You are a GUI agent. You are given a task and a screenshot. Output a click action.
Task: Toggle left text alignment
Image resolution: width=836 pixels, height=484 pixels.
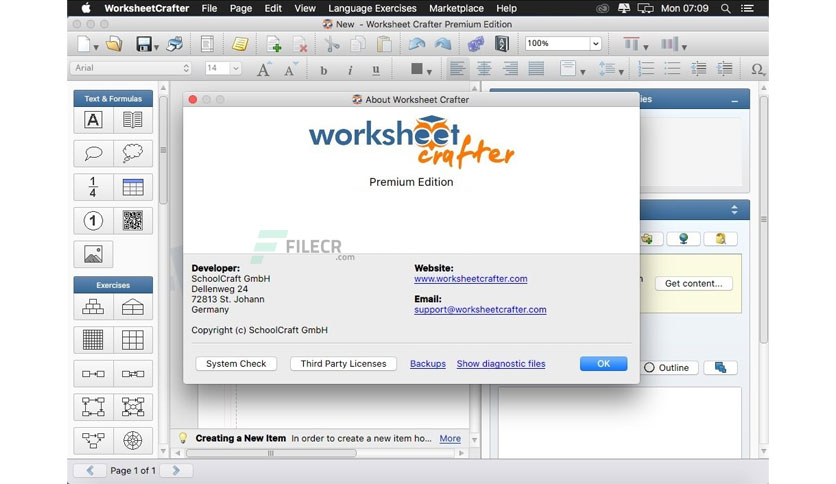457,69
